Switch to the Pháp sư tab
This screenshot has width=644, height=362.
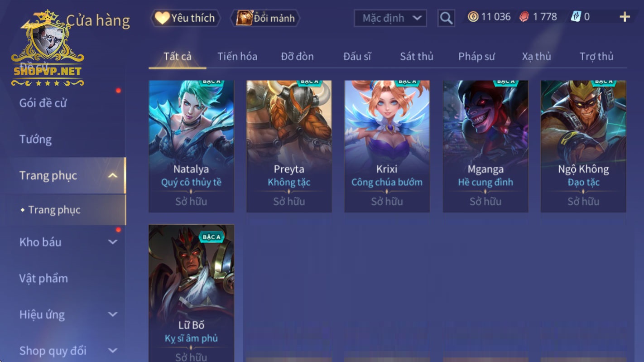(x=476, y=57)
